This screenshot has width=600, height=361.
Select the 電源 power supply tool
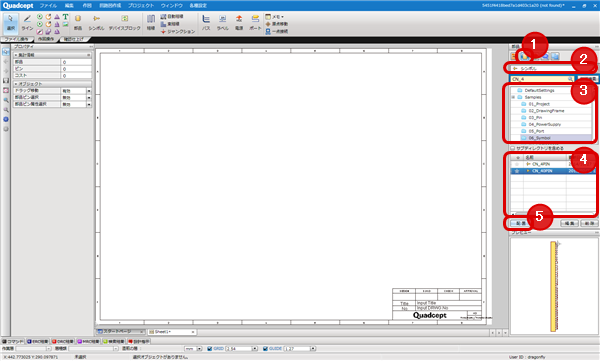tap(239, 23)
